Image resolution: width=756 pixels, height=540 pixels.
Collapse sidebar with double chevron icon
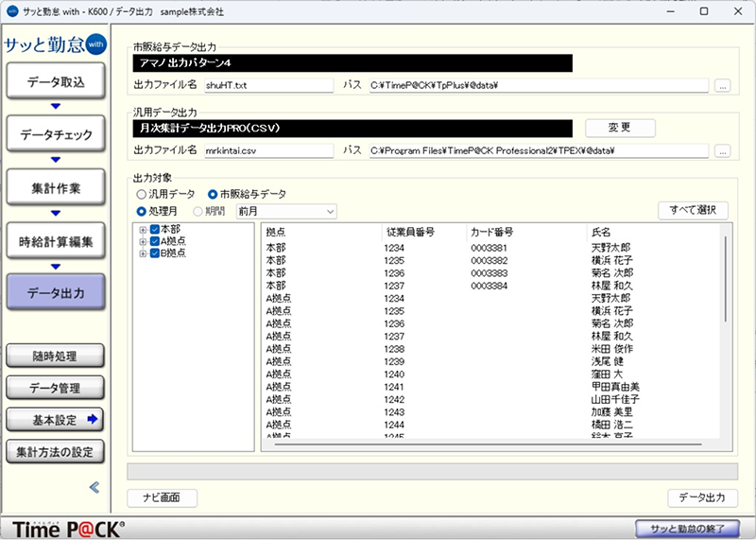94,487
